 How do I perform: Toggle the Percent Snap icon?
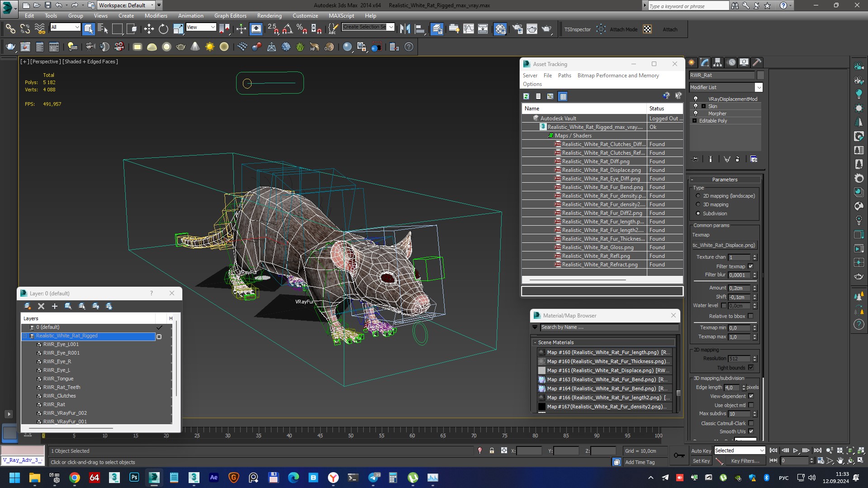tap(302, 29)
